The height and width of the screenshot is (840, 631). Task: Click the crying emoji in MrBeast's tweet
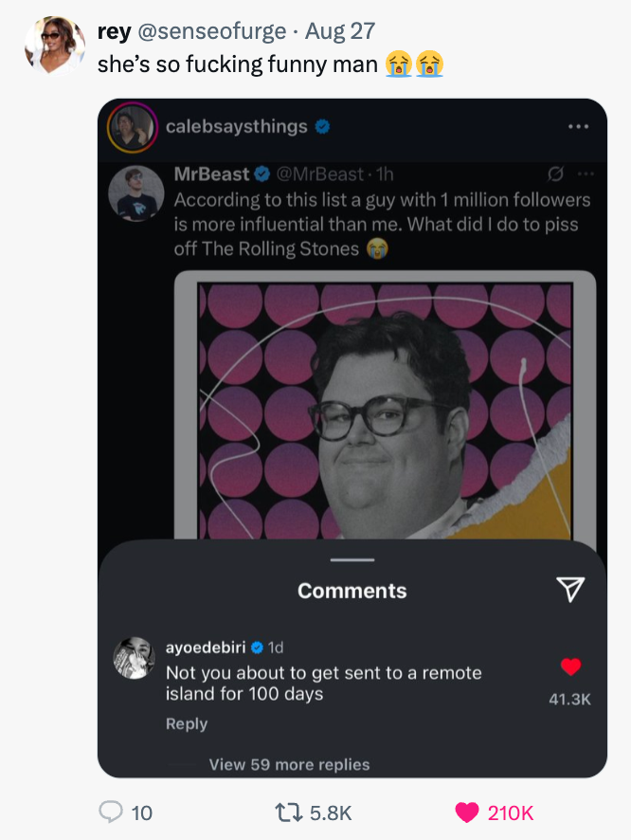click(x=377, y=249)
